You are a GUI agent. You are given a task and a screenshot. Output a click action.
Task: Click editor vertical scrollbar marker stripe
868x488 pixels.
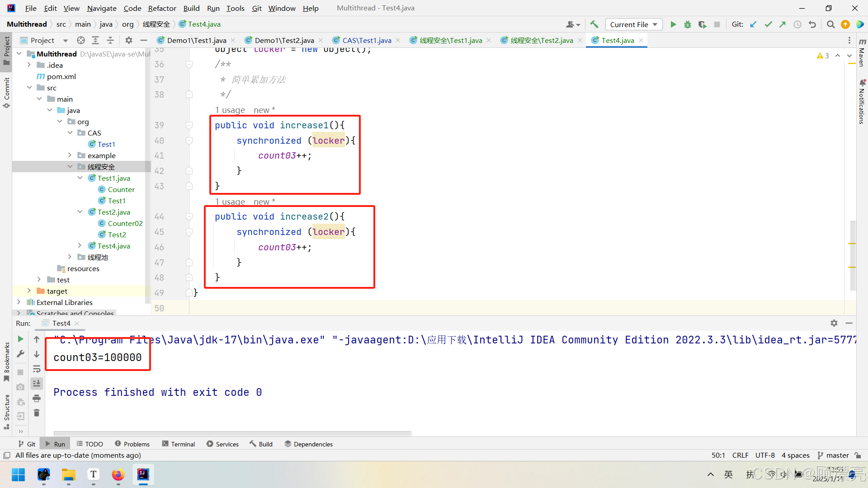tap(852, 244)
